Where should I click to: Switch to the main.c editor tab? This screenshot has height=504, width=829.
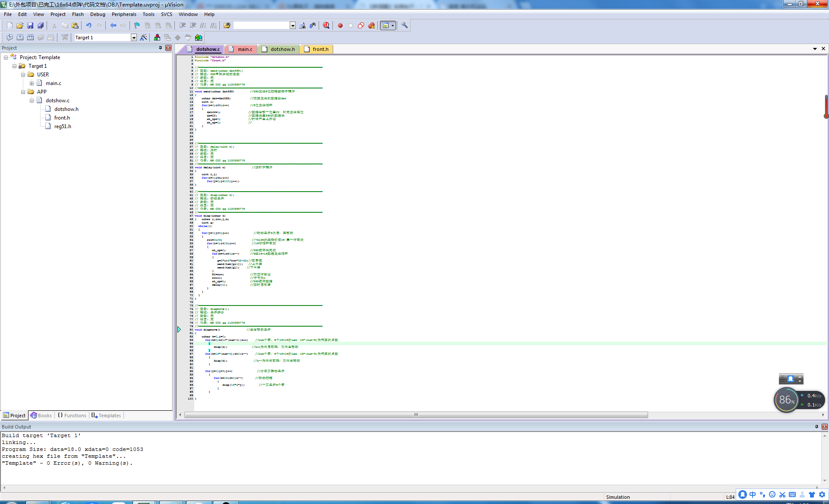tap(240, 49)
